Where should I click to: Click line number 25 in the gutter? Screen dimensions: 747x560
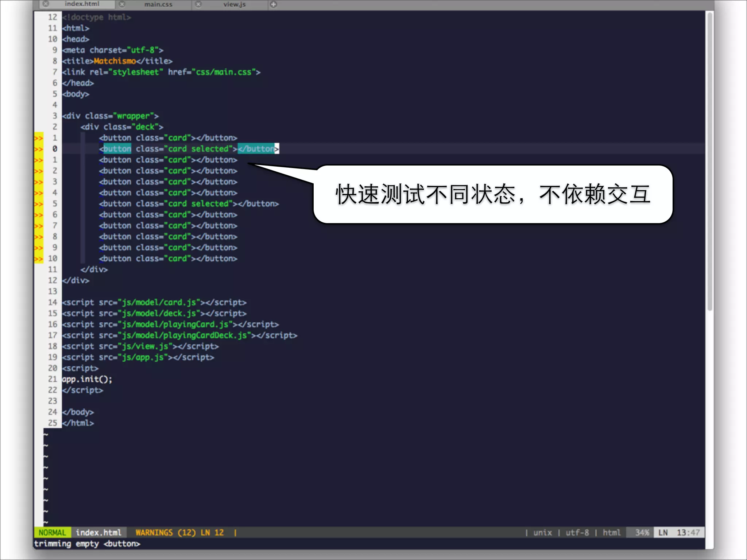pyautogui.click(x=53, y=423)
